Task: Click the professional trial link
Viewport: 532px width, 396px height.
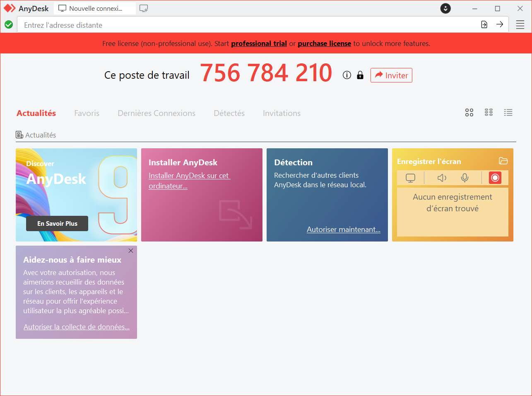Action: click(259, 43)
